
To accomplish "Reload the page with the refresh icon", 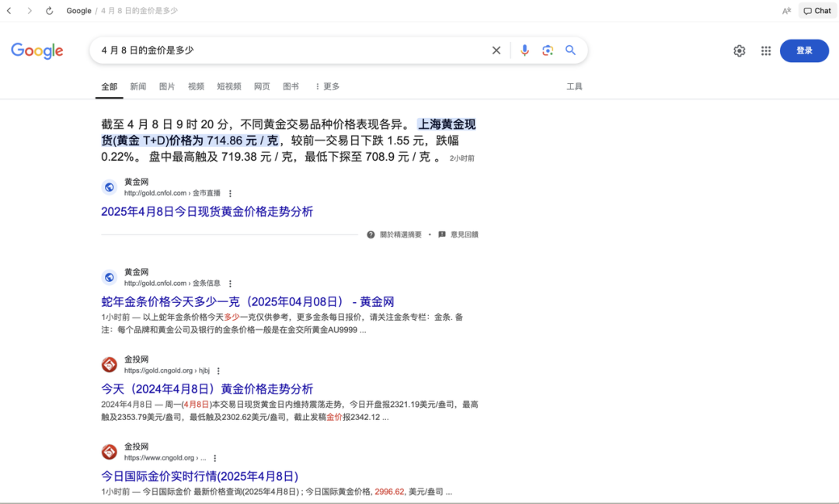I will pyautogui.click(x=50, y=10).
